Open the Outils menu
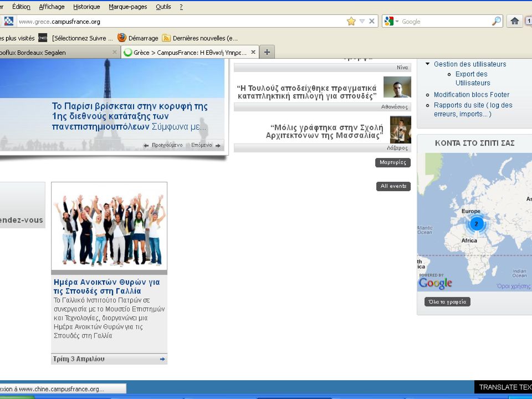This screenshot has width=532, height=399. tap(163, 7)
